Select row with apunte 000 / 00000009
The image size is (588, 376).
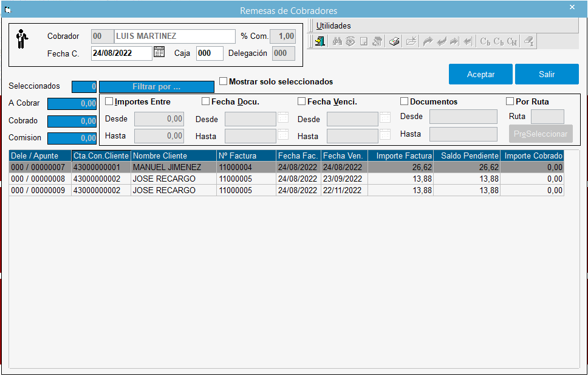(x=287, y=191)
